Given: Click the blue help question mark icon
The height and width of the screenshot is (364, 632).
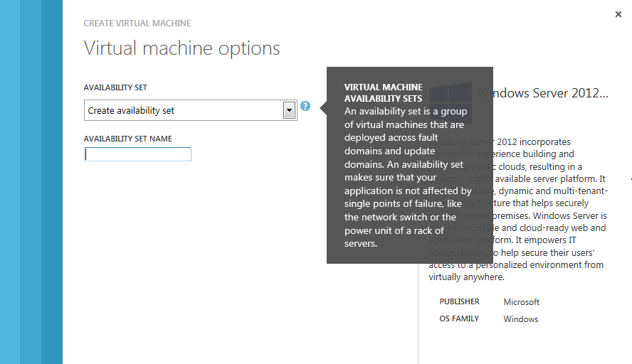Looking at the screenshot, I should (x=305, y=106).
